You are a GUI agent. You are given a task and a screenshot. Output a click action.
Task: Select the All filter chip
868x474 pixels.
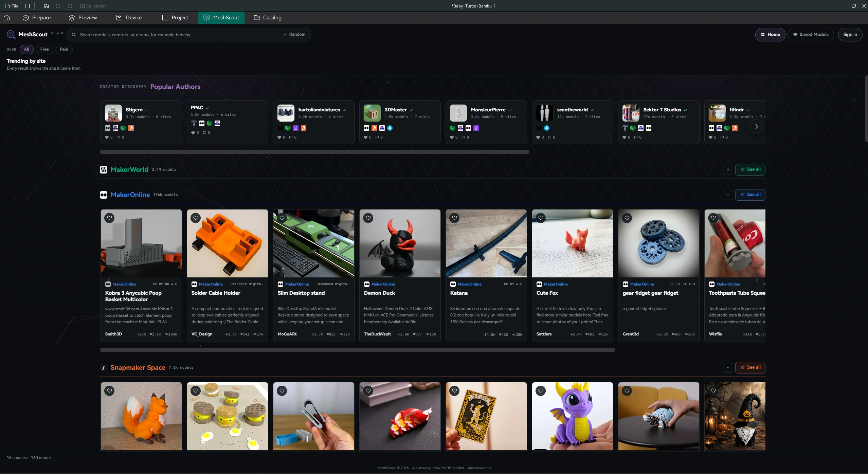point(26,49)
